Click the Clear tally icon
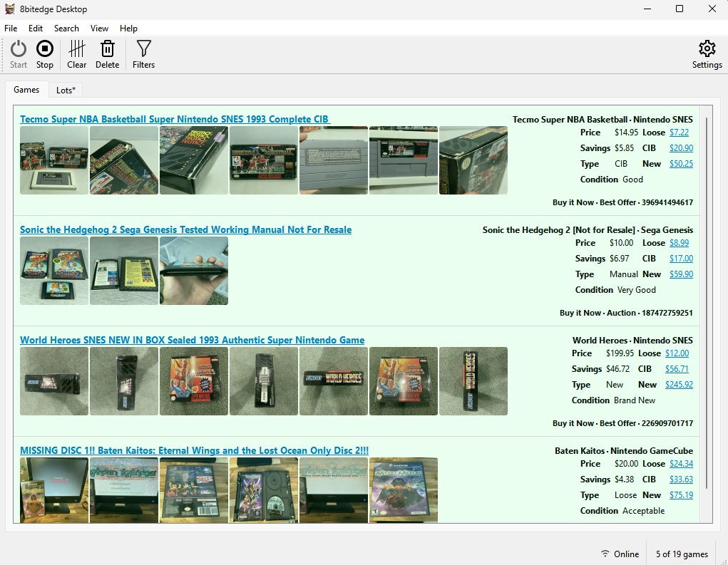 (76, 48)
